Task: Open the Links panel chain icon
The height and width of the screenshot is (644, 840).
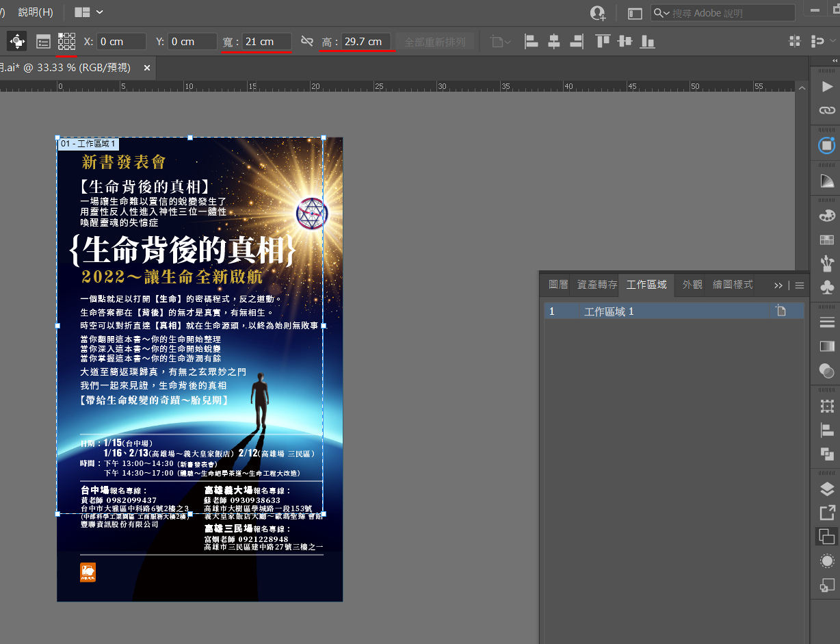Action: tap(827, 110)
